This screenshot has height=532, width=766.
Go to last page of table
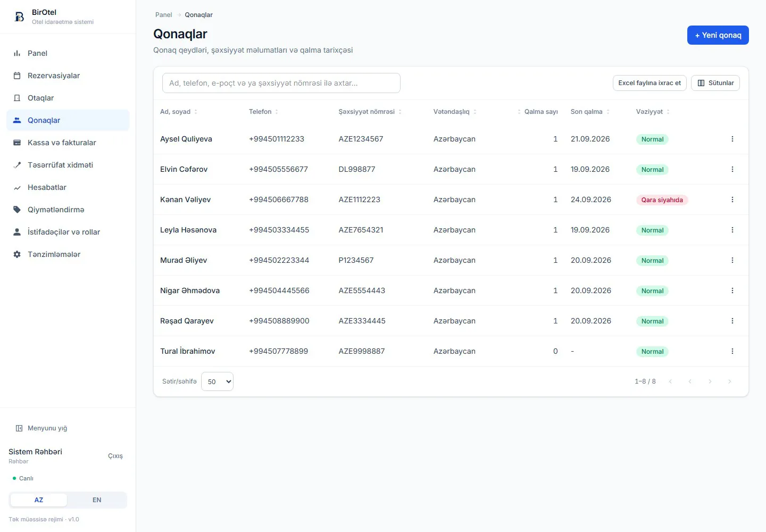coord(729,381)
